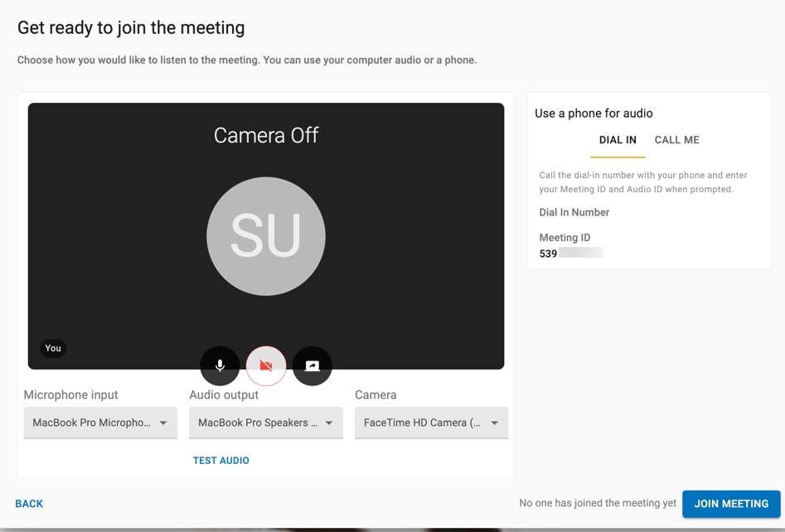Image resolution: width=785 pixels, height=532 pixels.
Task: Click the 'Camera Off' text in preview
Action: pos(266,136)
